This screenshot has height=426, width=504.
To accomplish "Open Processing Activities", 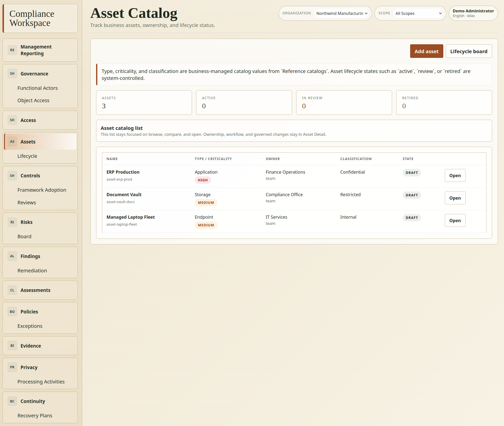I will 41,382.
